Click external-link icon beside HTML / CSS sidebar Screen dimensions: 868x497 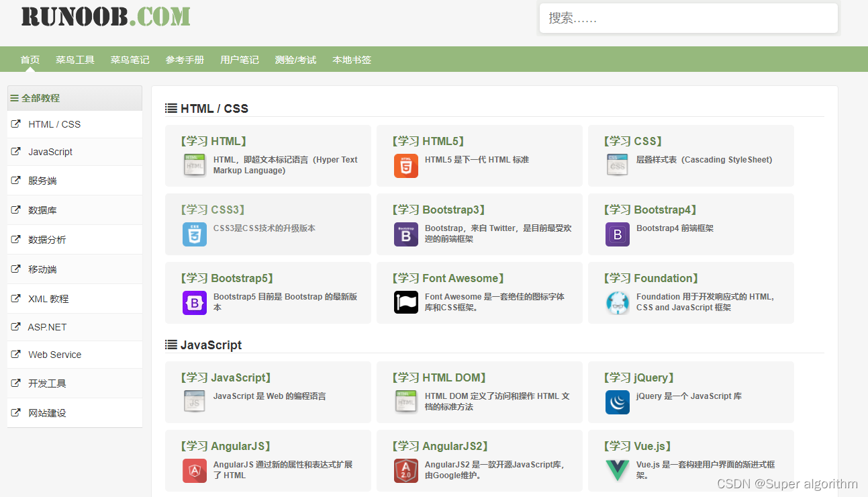15,124
